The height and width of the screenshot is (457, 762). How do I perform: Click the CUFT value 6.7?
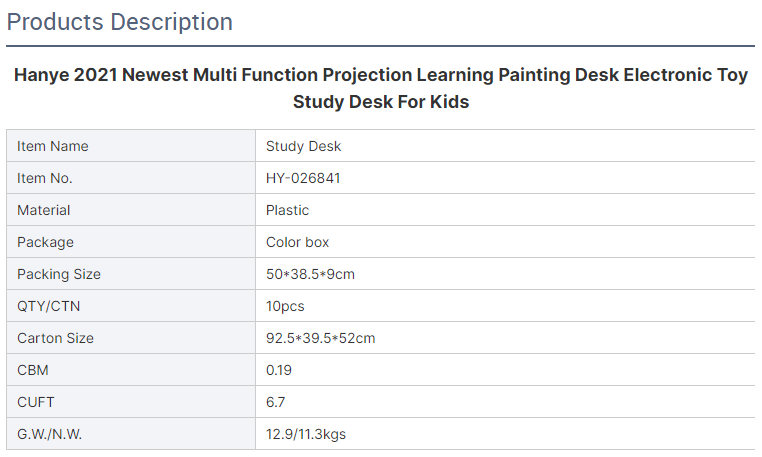(275, 403)
